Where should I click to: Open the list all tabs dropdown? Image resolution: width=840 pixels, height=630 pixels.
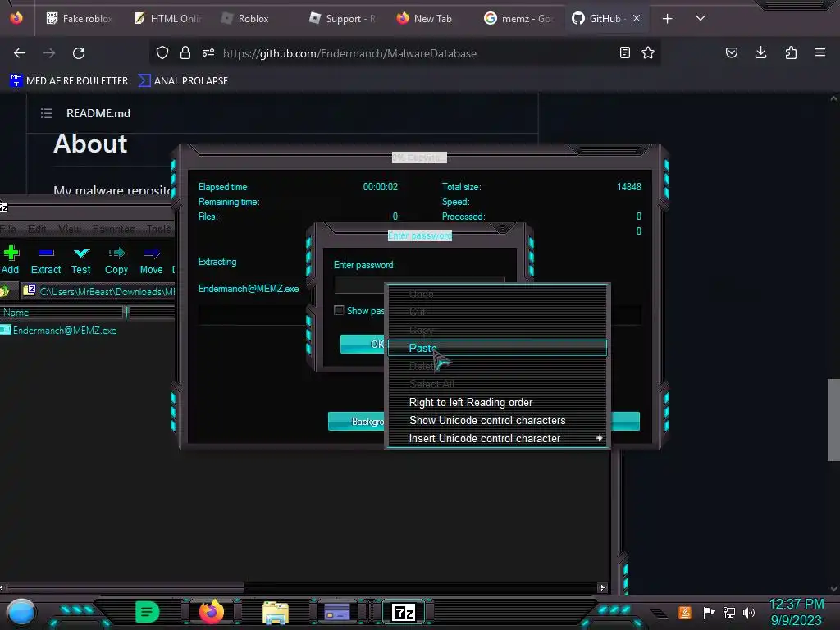click(x=701, y=18)
